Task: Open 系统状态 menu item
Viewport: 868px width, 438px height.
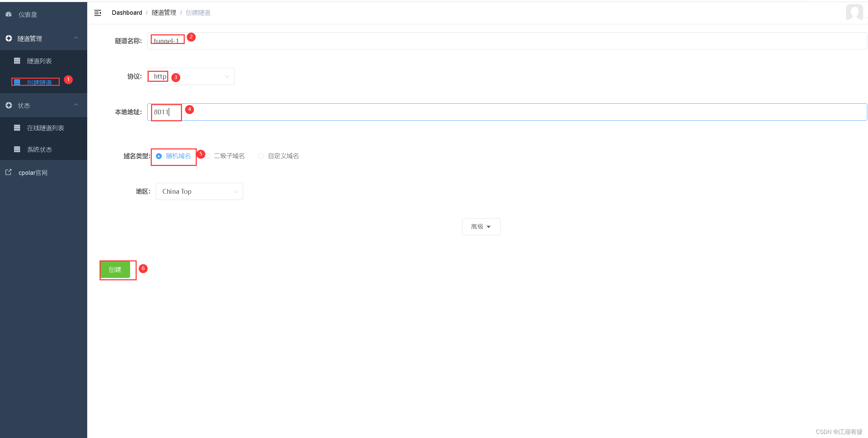Action: [x=44, y=149]
